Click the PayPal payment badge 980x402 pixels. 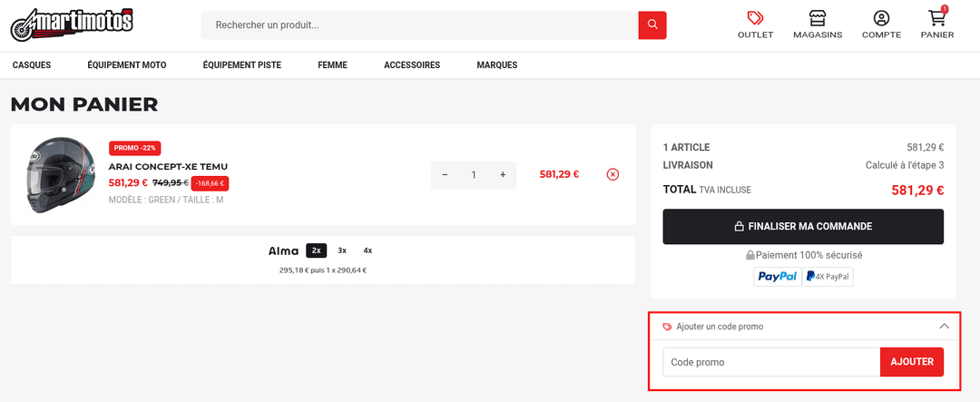(777, 276)
